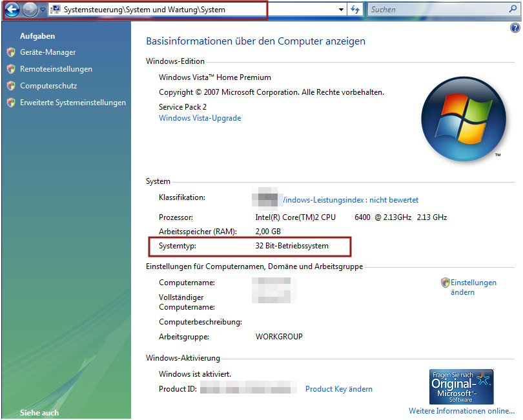Screen dimensions: 523x420
Task: Click the greyed Forward arrow button
Action: [x=30, y=10]
